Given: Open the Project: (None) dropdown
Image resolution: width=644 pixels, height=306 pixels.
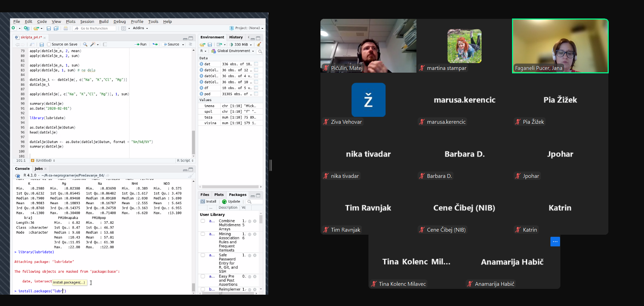Looking at the screenshot, I should [x=246, y=28].
